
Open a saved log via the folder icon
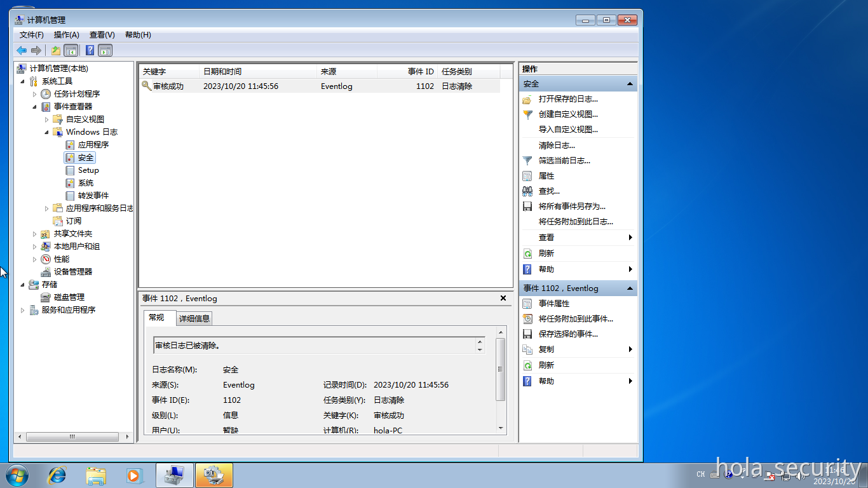coord(527,98)
